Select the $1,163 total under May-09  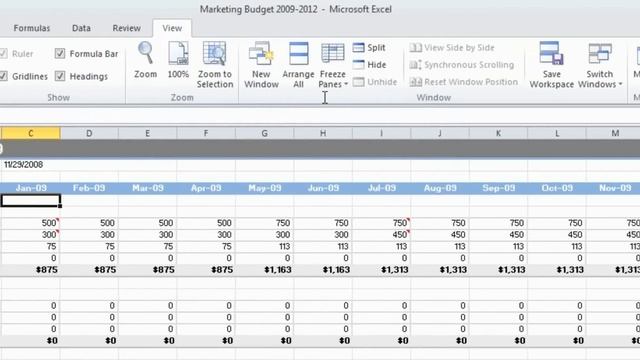coord(264,270)
